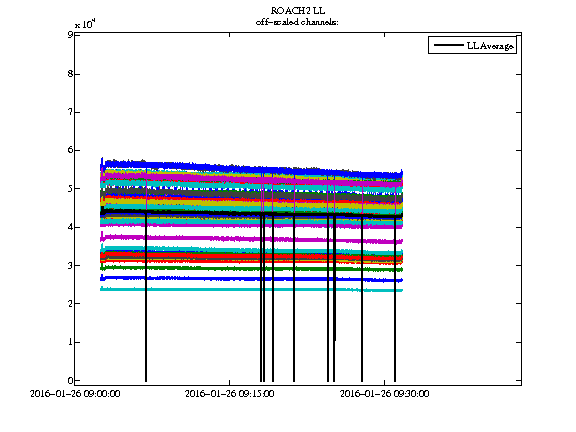
Task: Click the isolated magenta trace near 3.7
Action: coord(252,239)
